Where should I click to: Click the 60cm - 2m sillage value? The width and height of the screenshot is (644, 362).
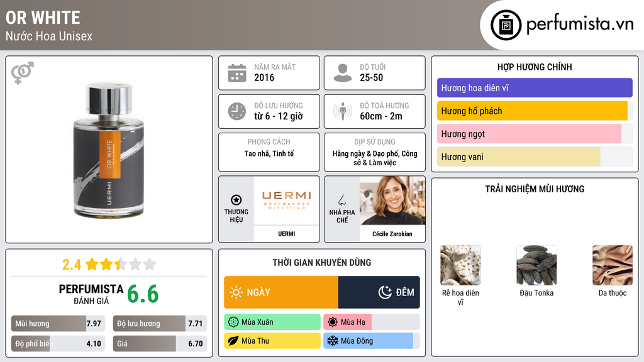[381, 116]
